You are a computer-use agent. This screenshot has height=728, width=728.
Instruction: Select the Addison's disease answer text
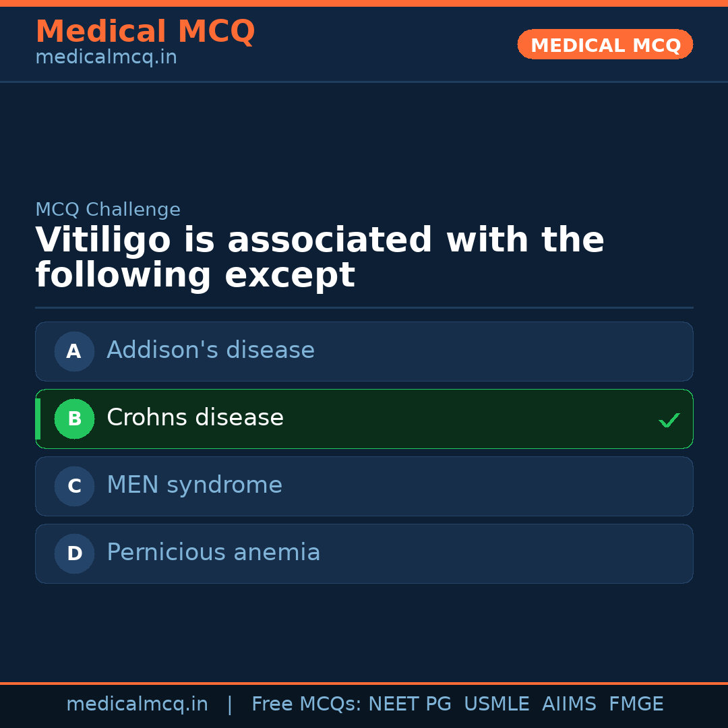point(210,351)
